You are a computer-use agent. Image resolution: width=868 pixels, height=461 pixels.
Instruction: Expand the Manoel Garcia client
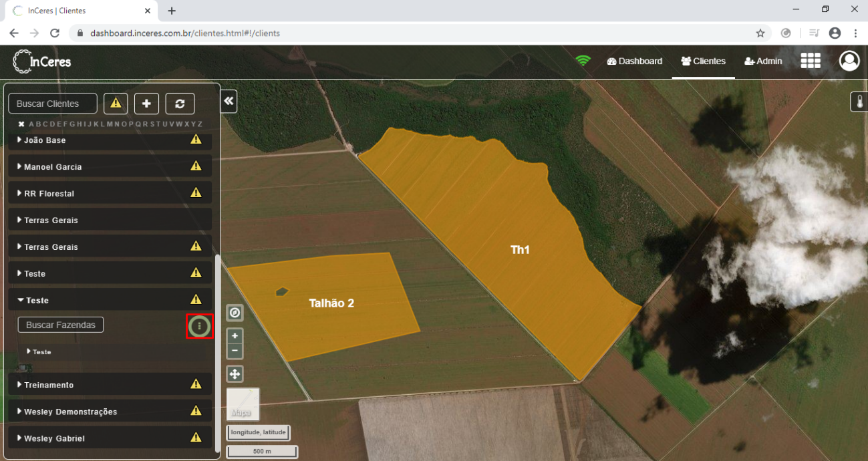pos(19,166)
